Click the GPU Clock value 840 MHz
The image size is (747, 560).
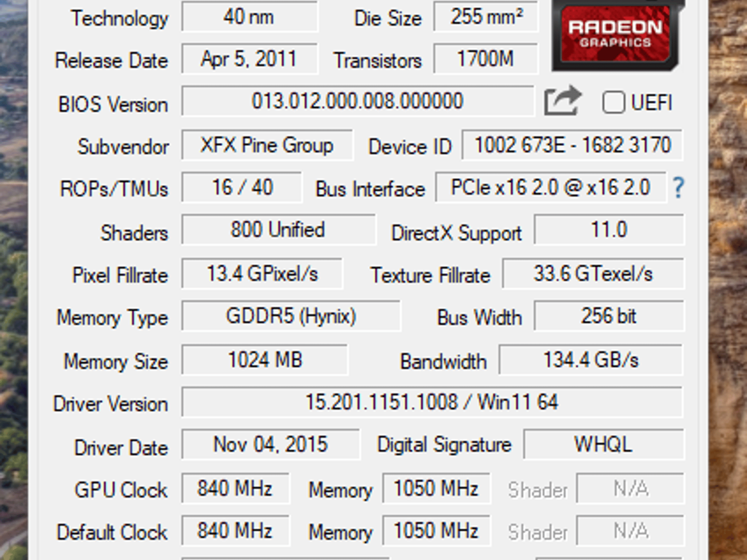tap(235, 489)
